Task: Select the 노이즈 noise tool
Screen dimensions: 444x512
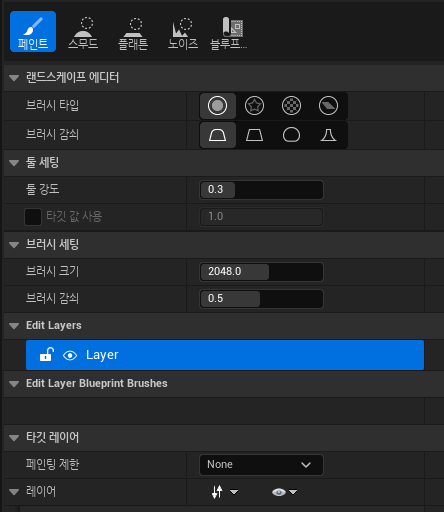Action: click(x=183, y=33)
